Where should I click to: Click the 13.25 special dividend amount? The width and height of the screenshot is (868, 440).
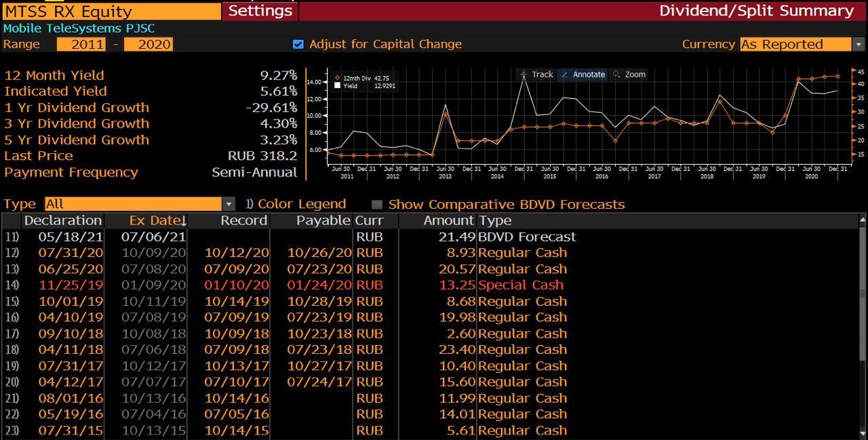click(458, 285)
